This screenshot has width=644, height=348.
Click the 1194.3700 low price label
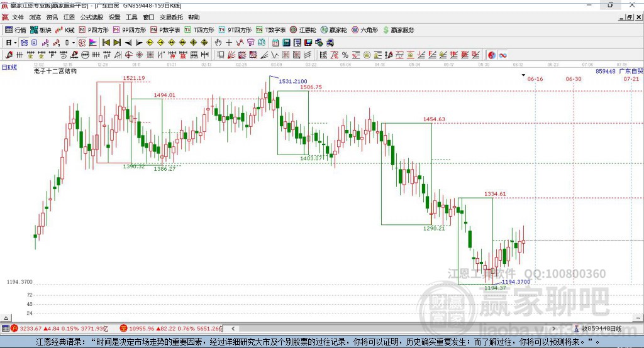[516, 282]
